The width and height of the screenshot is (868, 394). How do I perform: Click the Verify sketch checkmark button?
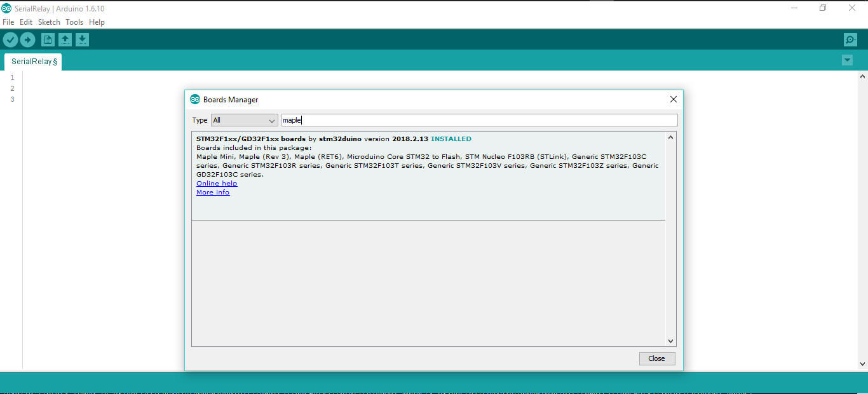[x=10, y=40]
